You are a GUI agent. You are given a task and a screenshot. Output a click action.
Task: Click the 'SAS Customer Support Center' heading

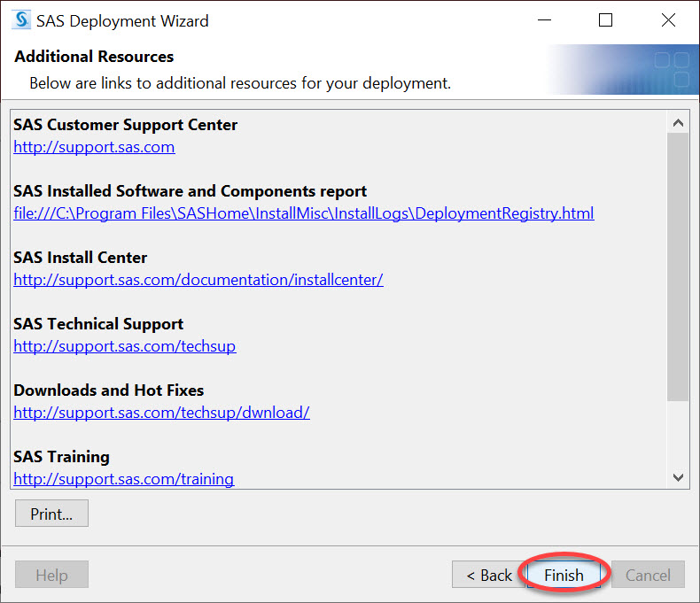coord(126,125)
